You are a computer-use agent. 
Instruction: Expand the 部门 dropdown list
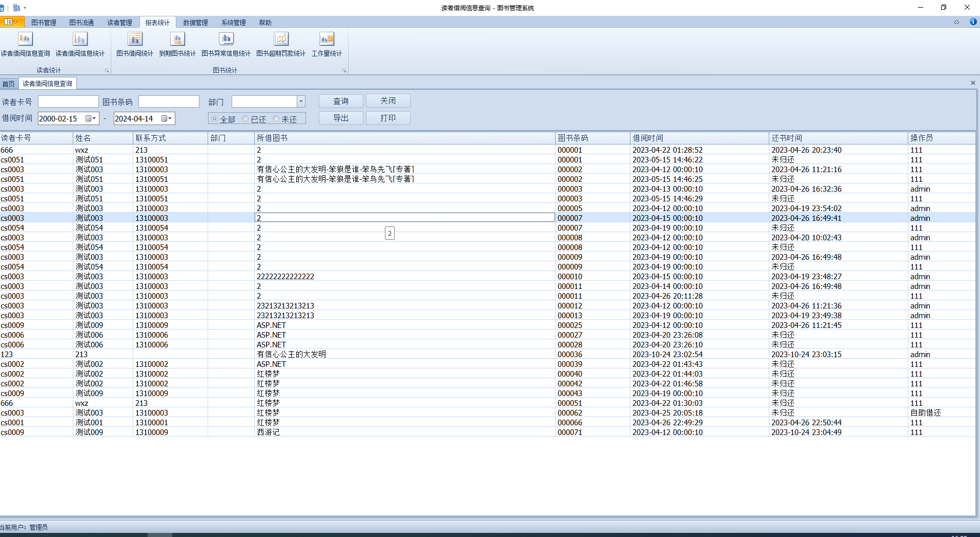click(x=301, y=101)
